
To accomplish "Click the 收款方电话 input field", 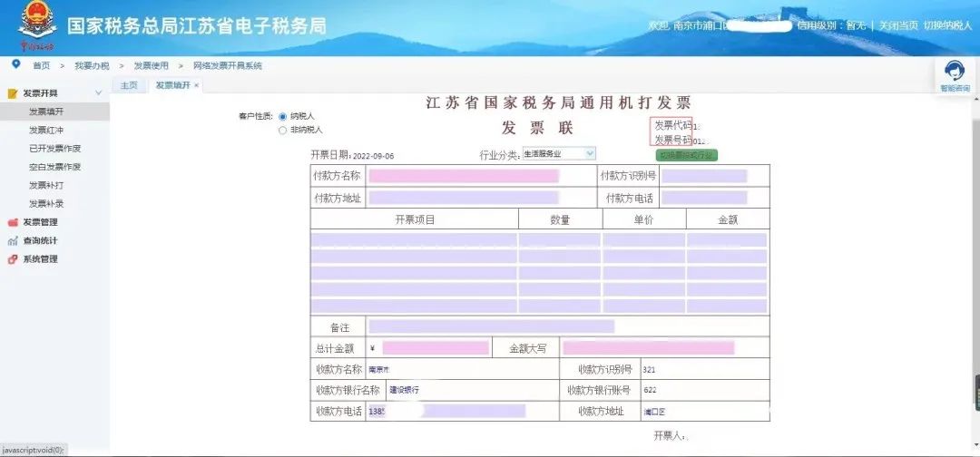I will [x=446, y=412].
